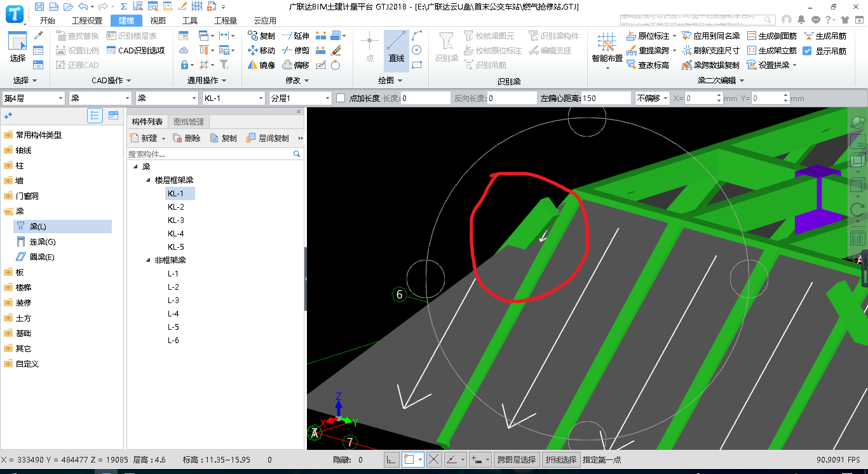Collapse the 非框架梁 tree node

coord(148,260)
